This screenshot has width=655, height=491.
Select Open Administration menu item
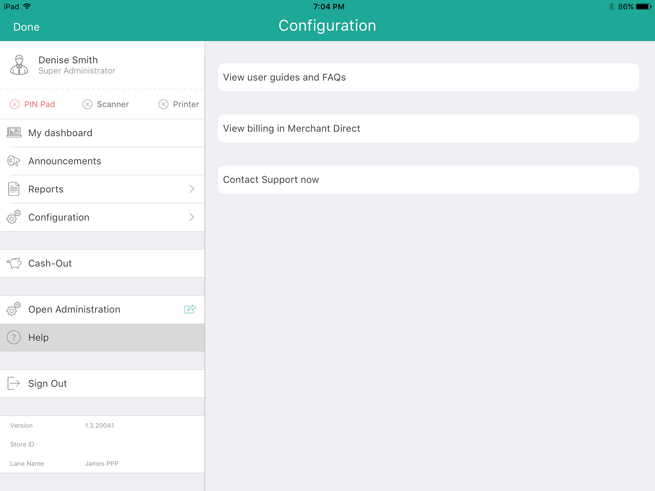(x=102, y=309)
